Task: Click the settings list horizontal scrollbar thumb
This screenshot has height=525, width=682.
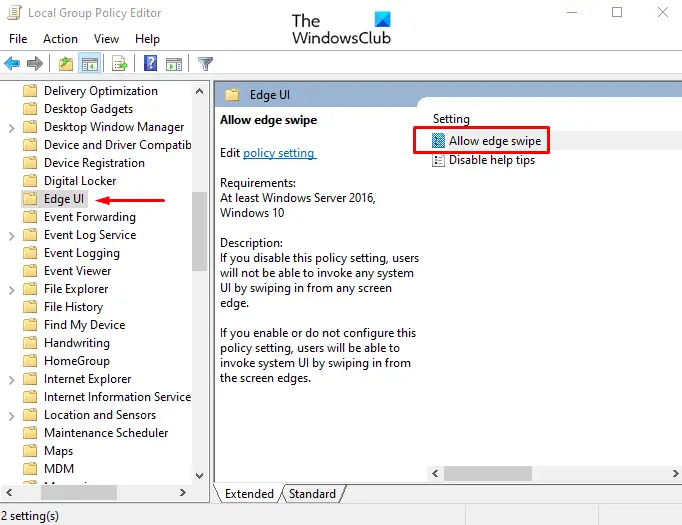Action: [x=488, y=473]
